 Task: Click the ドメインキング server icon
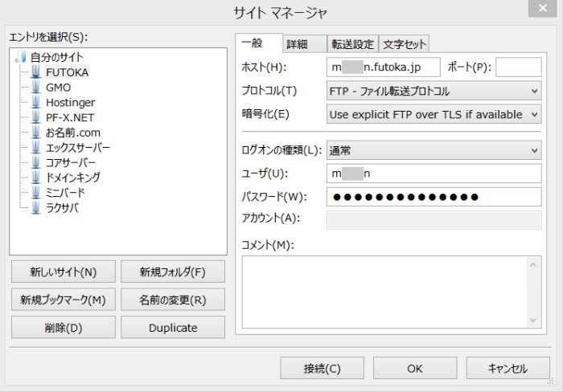point(35,178)
